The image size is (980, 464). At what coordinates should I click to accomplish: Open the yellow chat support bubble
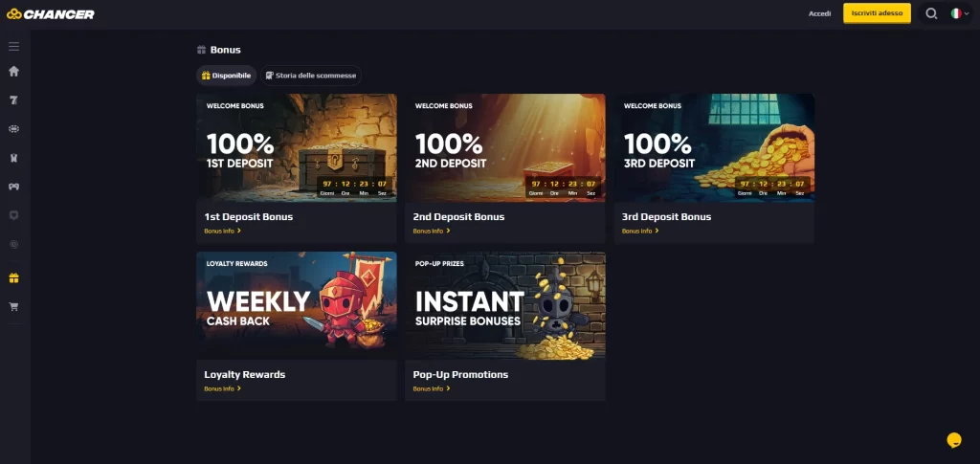point(954,440)
